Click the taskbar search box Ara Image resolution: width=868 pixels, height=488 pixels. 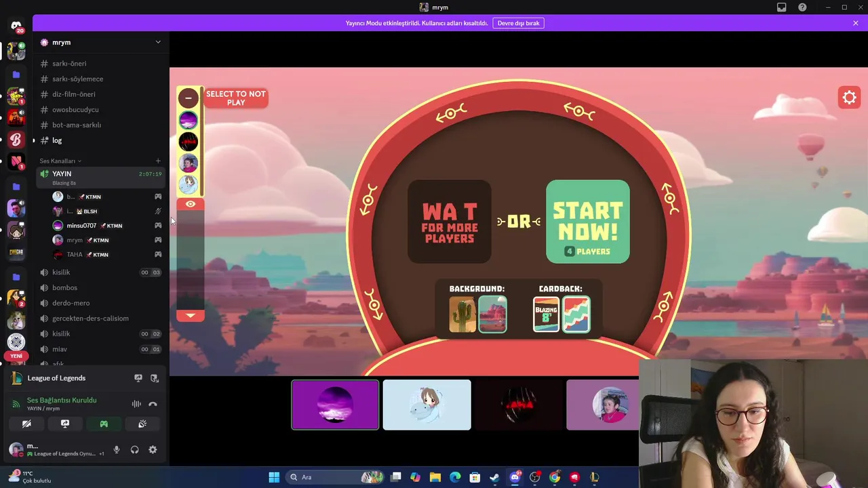(334, 477)
